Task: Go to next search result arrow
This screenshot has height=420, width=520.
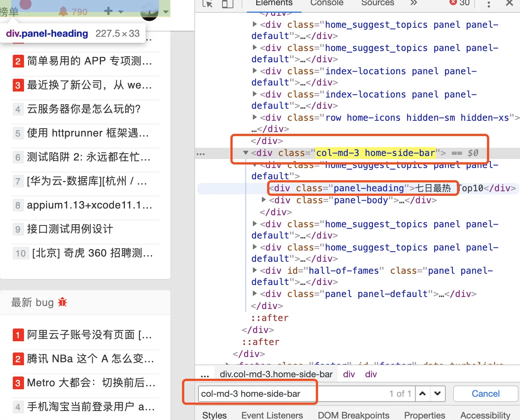Action: [437, 393]
